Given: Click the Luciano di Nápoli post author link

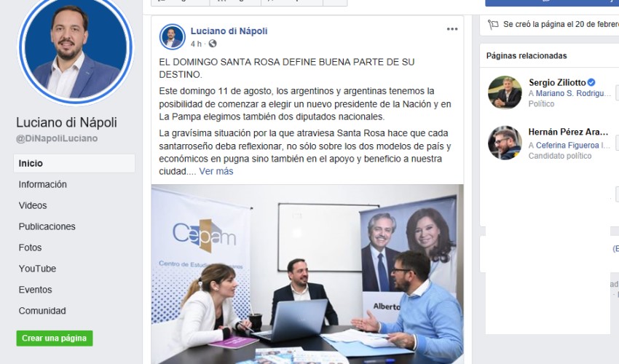Looking at the screenshot, I should pyautogui.click(x=229, y=31).
